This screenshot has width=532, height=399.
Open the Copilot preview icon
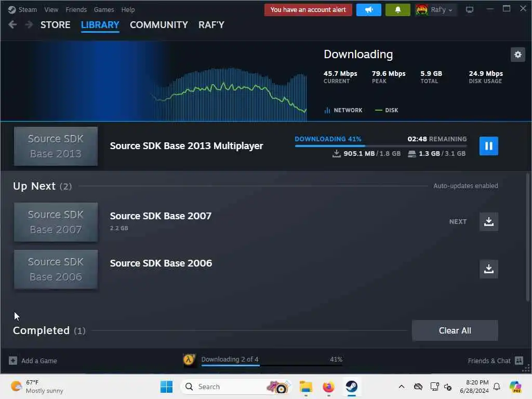515,387
